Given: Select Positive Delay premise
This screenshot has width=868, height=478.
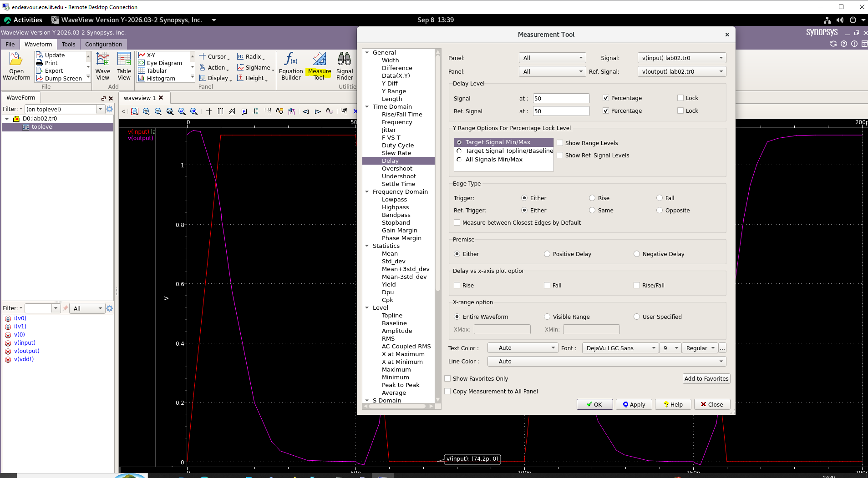Looking at the screenshot, I should pyautogui.click(x=547, y=254).
